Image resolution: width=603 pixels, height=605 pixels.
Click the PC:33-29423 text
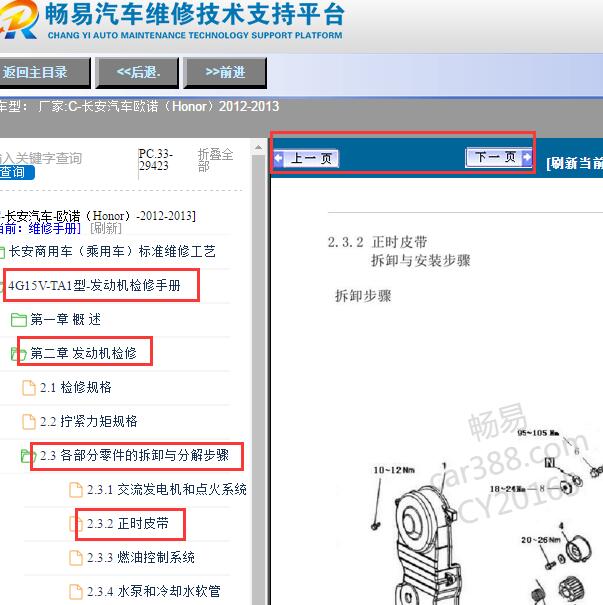click(x=155, y=160)
